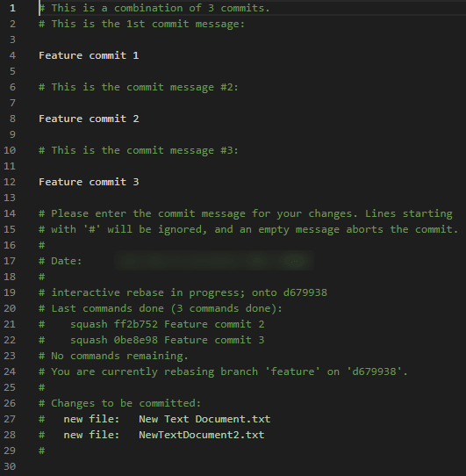Image resolution: width=466 pixels, height=476 pixels.
Task: Click the 'Feature commit 2' message line
Action: 89,119
